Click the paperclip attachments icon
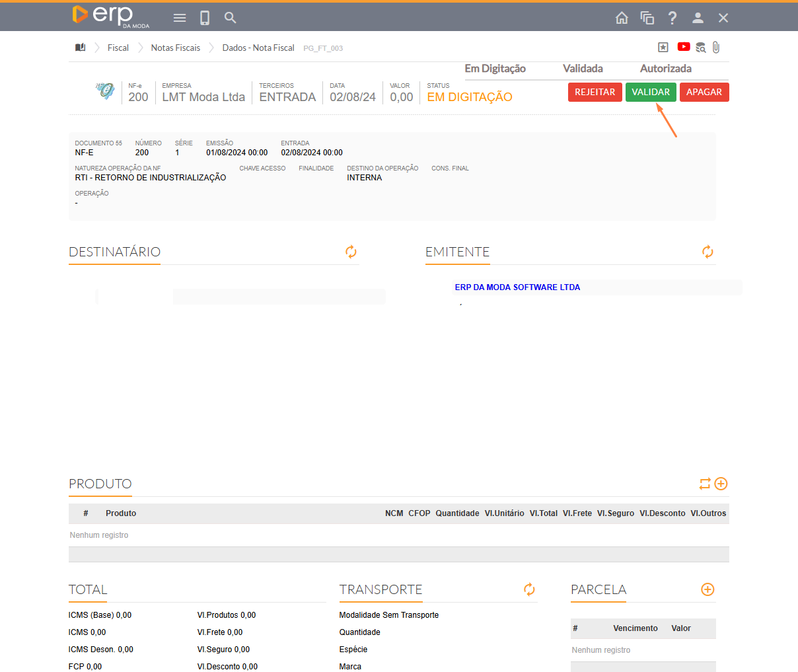The width and height of the screenshot is (798, 672). [716, 47]
